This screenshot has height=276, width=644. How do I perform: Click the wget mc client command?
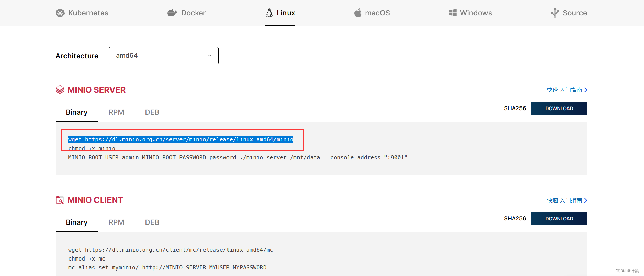coord(171,250)
